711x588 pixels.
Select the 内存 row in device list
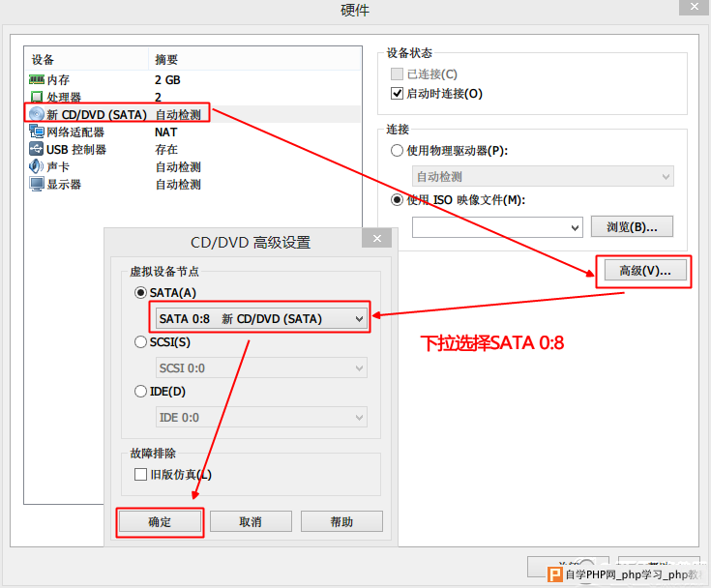click(x=193, y=80)
